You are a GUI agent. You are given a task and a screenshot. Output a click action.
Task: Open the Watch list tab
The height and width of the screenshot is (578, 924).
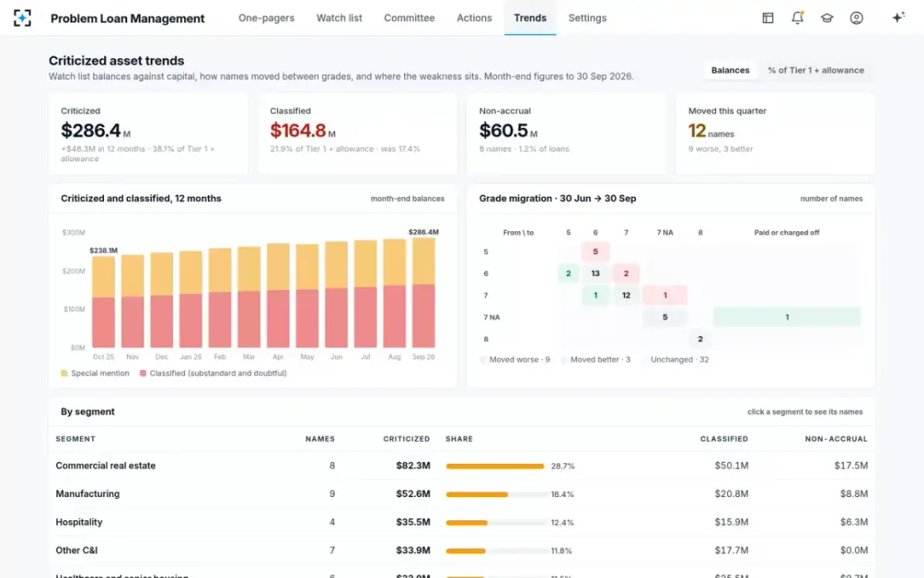click(x=340, y=18)
